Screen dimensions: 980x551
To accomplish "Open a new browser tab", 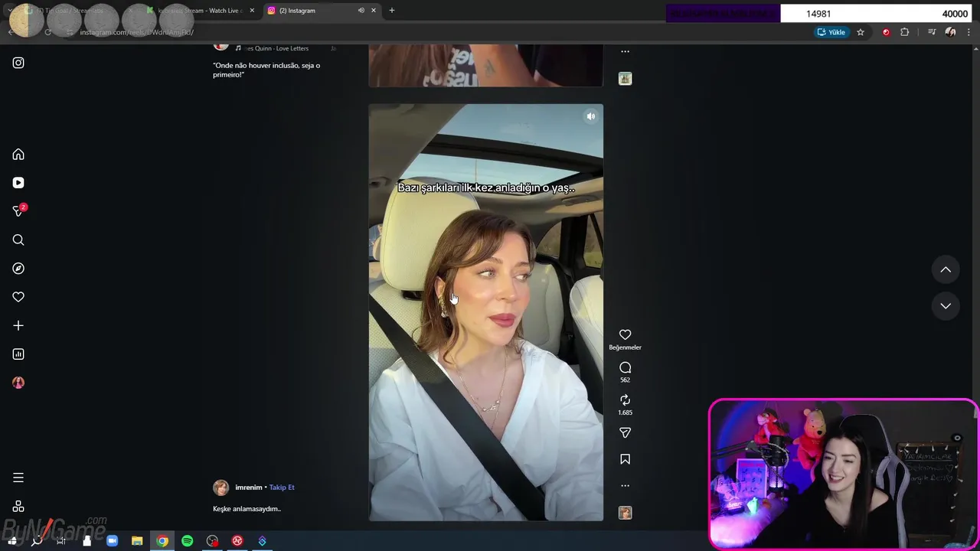I will tap(392, 11).
